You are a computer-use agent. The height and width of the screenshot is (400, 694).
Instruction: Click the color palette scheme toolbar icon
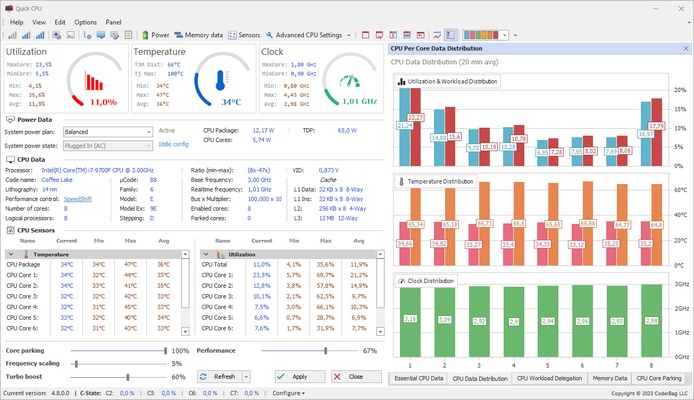[x=485, y=34]
